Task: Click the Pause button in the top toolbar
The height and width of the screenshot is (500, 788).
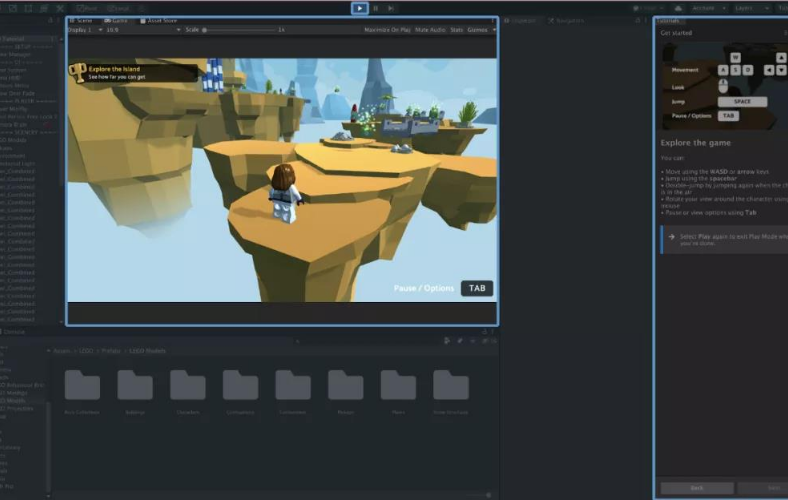Action: [x=375, y=8]
